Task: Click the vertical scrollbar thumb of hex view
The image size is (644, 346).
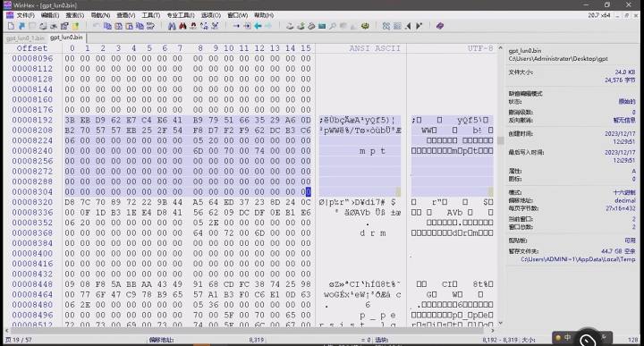Action: click(x=500, y=140)
